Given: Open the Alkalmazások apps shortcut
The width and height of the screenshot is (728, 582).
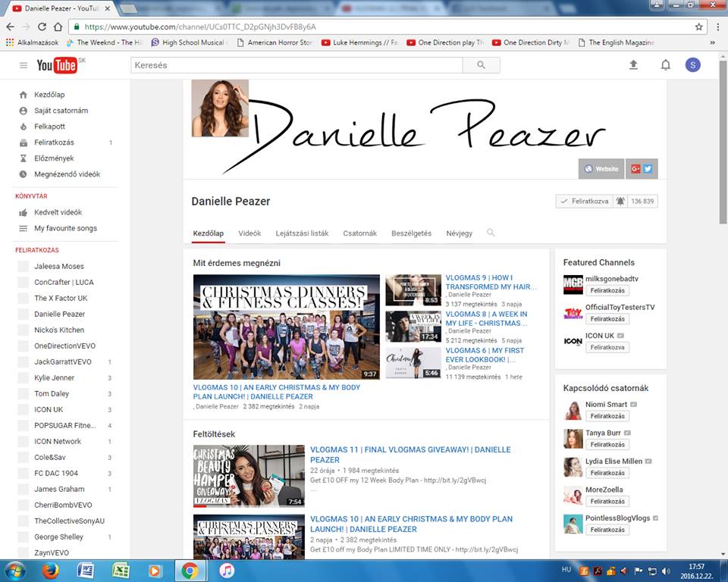Looking at the screenshot, I should (32, 42).
